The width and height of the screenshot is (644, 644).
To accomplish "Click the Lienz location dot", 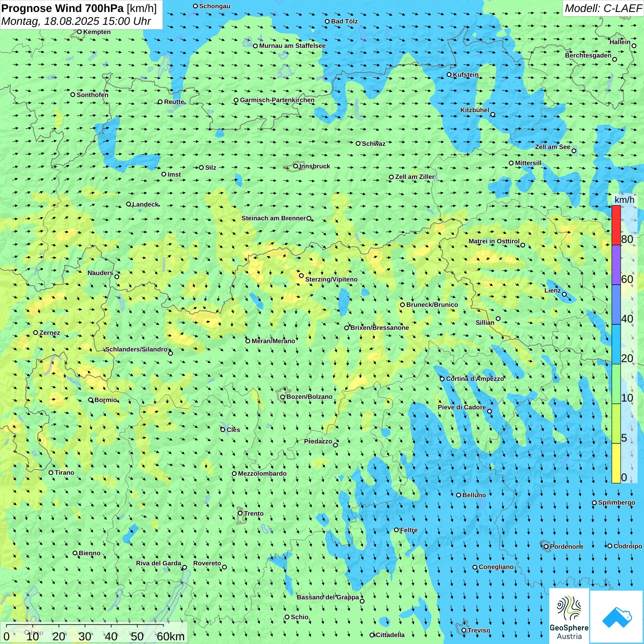I will 564,294.
